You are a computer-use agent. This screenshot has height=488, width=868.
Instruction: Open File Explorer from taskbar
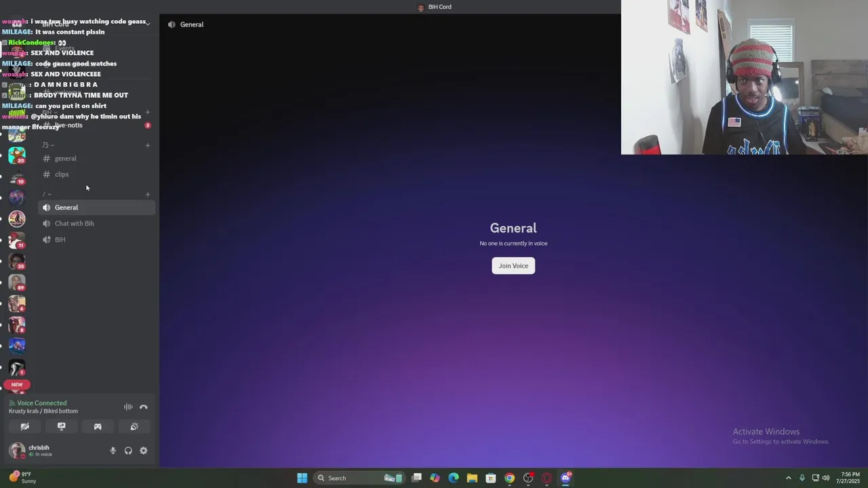pyautogui.click(x=472, y=478)
